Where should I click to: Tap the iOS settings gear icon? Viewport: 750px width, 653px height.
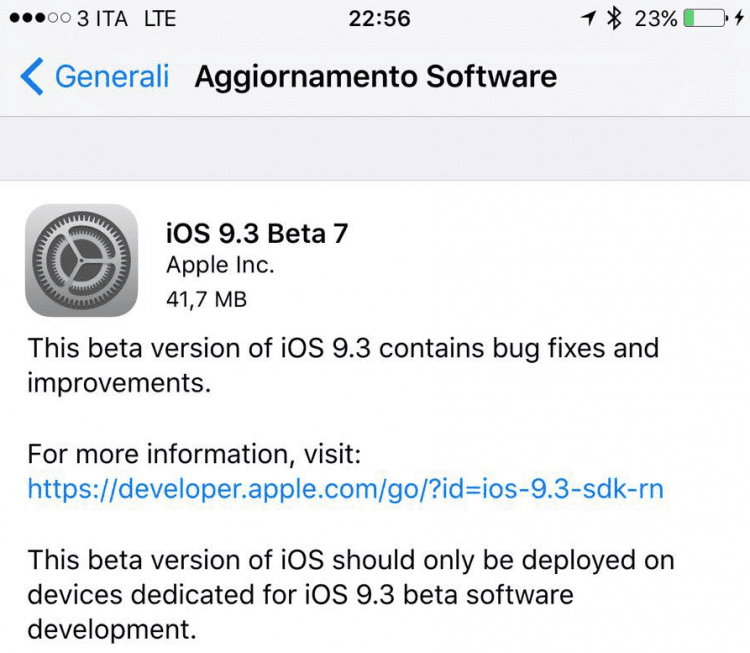click(x=81, y=260)
